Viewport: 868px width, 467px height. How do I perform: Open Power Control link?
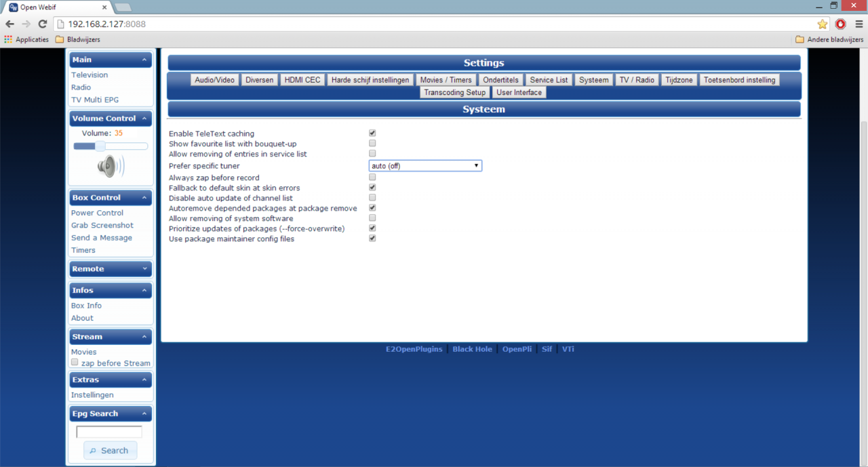point(97,213)
